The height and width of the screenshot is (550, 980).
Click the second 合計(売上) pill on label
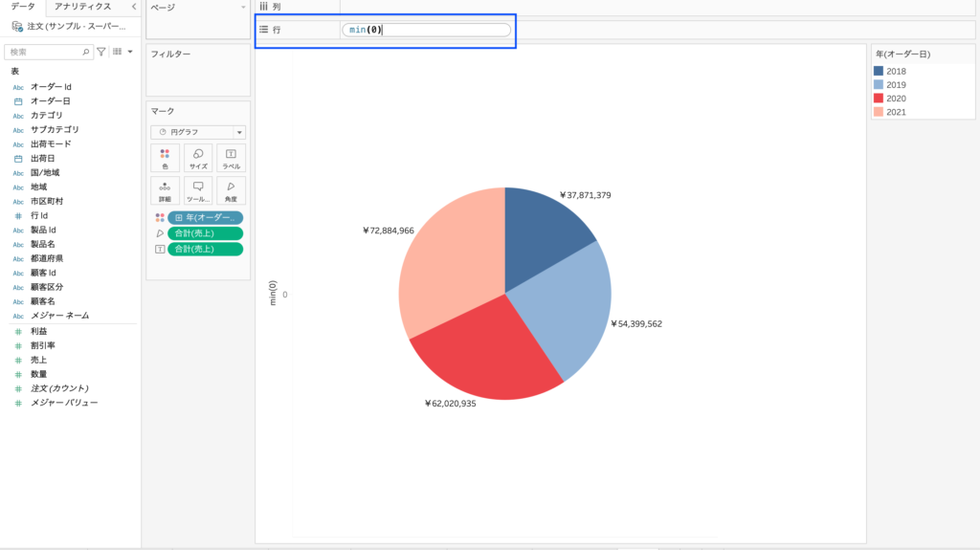coord(205,249)
